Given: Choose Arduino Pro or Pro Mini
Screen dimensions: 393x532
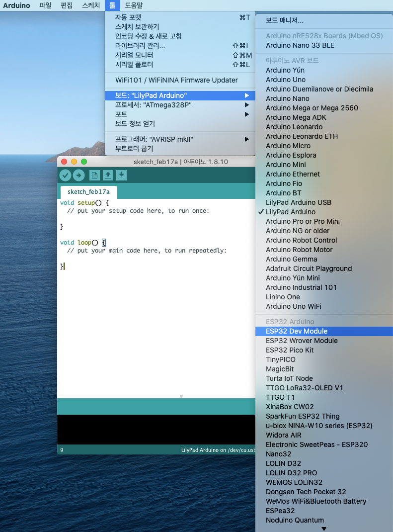Looking at the screenshot, I should pyautogui.click(x=324, y=221).
